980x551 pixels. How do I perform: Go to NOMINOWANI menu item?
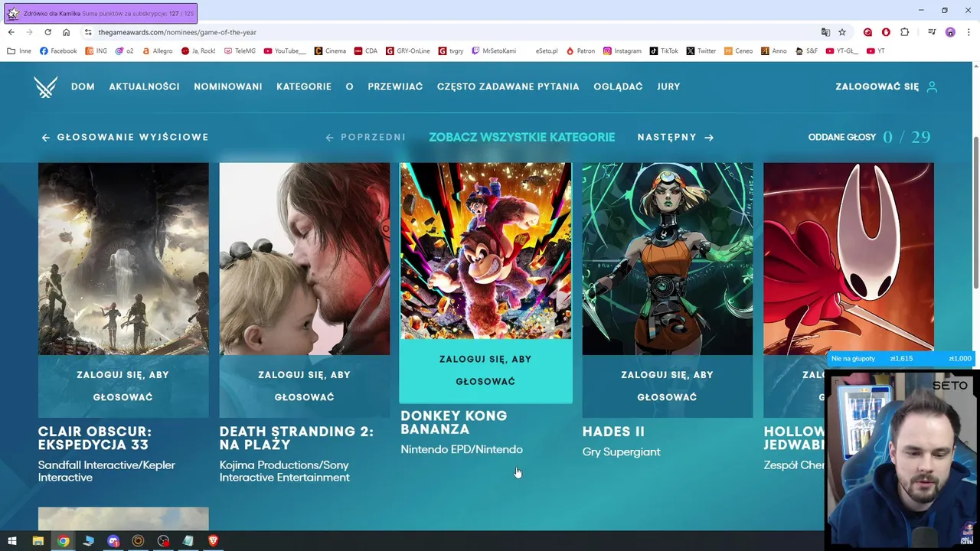point(228,86)
